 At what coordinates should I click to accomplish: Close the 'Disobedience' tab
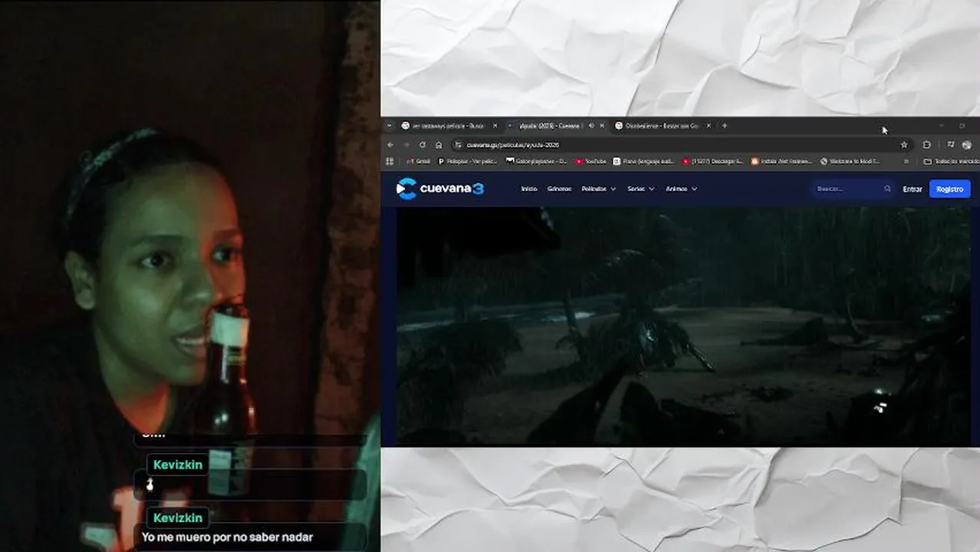tap(709, 126)
